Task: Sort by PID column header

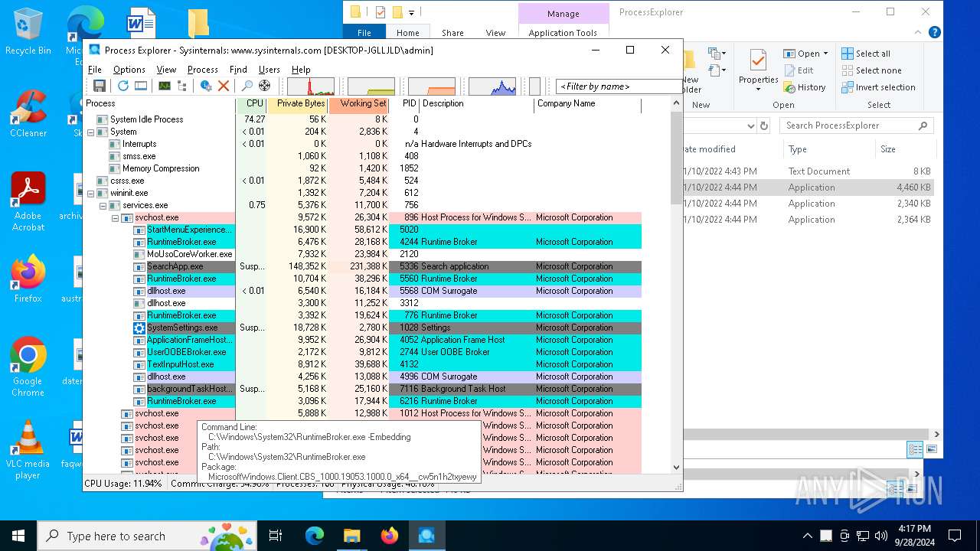Action: (405, 103)
